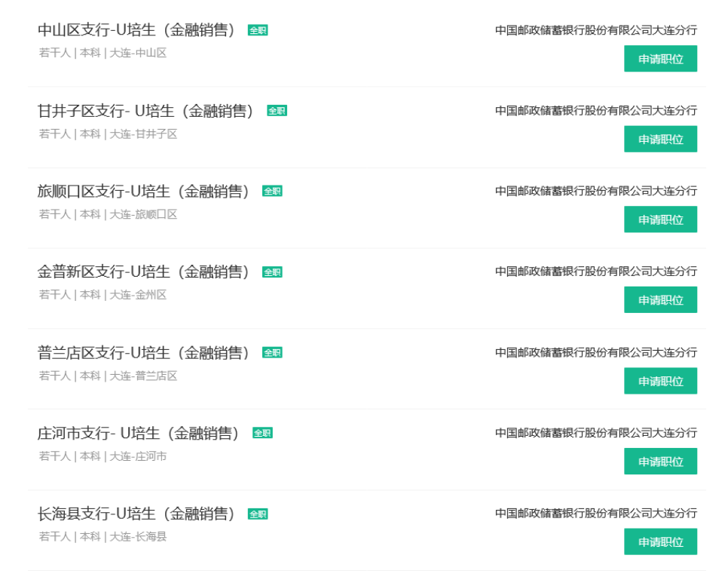Click company name in 旅顺口区支行 row
This screenshot has height=586, width=728.
(x=595, y=192)
